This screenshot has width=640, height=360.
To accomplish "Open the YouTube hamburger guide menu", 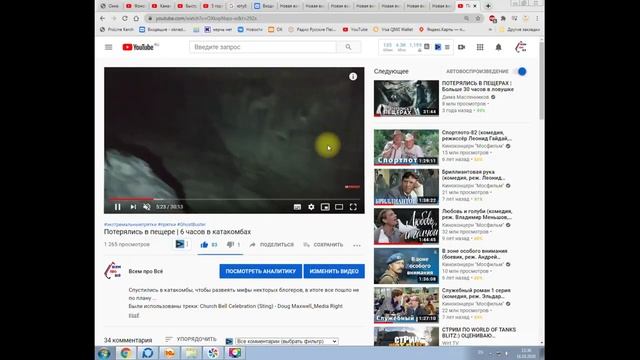I will tap(109, 47).
